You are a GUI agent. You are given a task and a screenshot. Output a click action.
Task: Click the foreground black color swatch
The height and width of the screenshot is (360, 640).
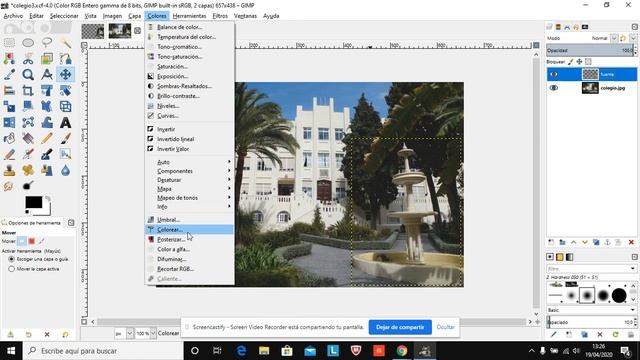[x=33, y=202]
